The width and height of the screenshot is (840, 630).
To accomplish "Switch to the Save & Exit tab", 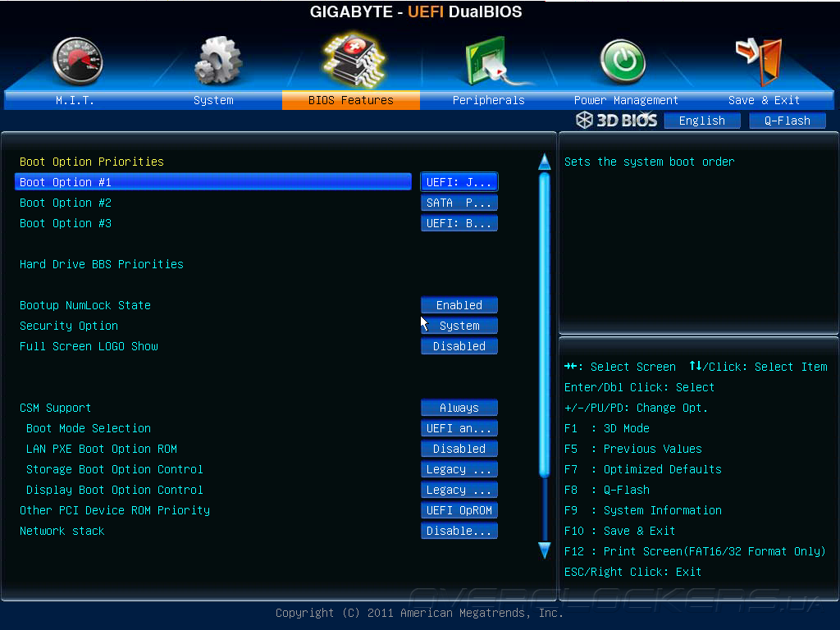I will click(x=764, y=100).
